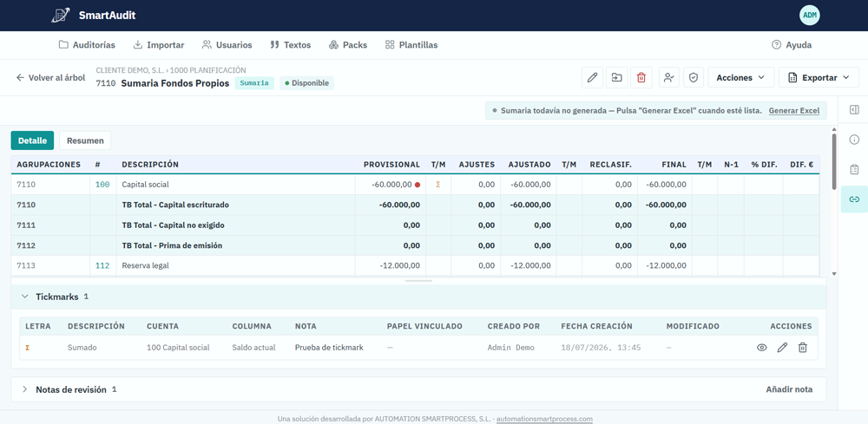
Task: Open the Ayuda help link
Action: coord(792,45)
